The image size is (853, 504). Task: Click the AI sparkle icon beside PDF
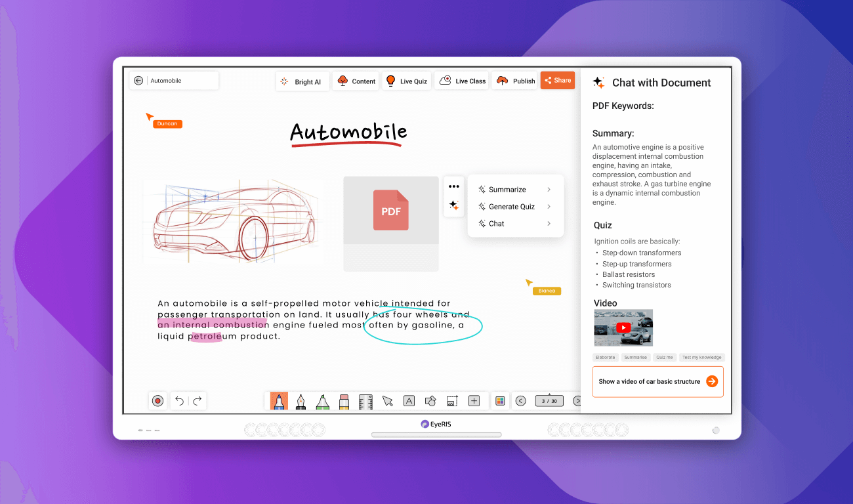(453, 205)
